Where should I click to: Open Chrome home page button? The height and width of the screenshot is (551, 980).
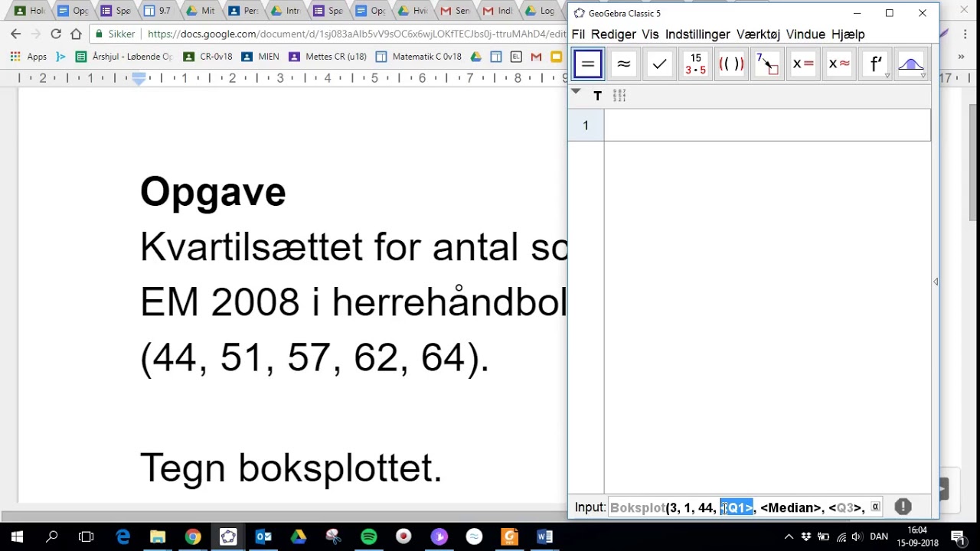(x=76, y=34)
